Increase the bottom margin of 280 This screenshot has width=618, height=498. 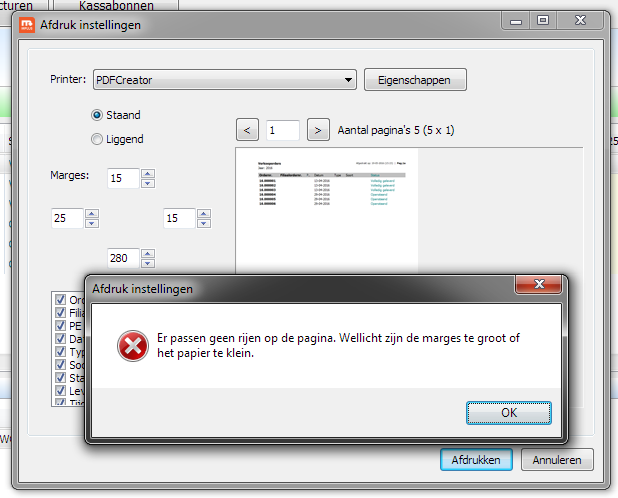[148, 253]
